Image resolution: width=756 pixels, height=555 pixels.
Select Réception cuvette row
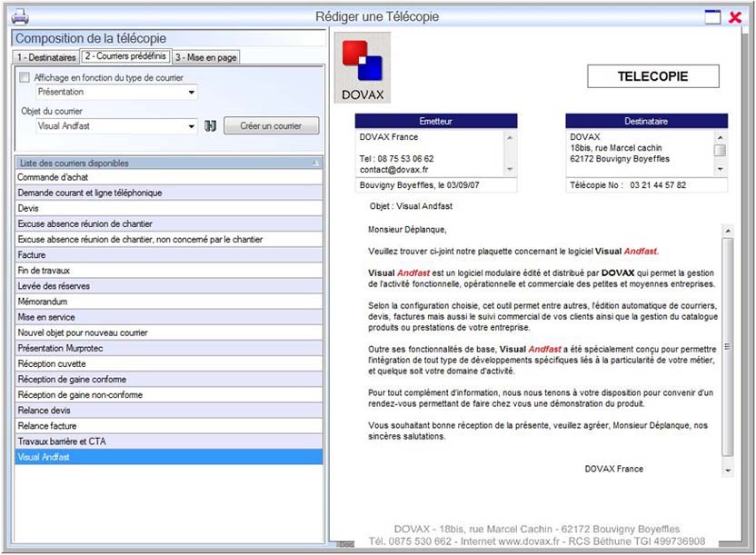[x=169, y=363]
